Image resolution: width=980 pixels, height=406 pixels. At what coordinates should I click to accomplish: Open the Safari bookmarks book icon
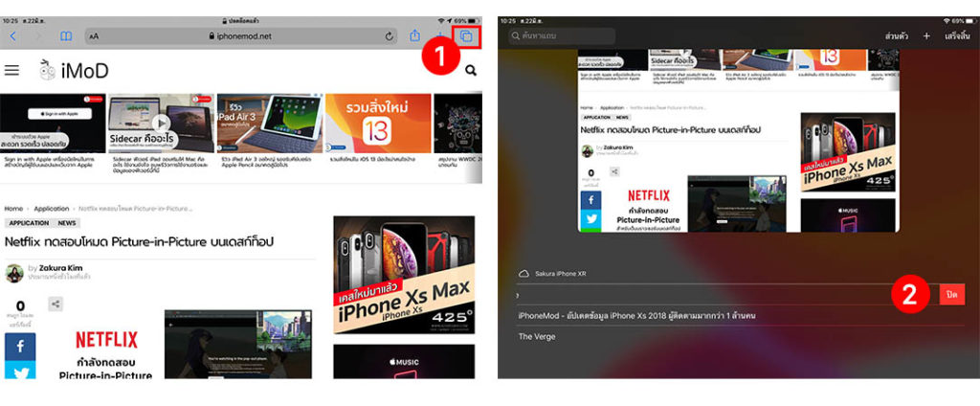click(x=66, y=36)
